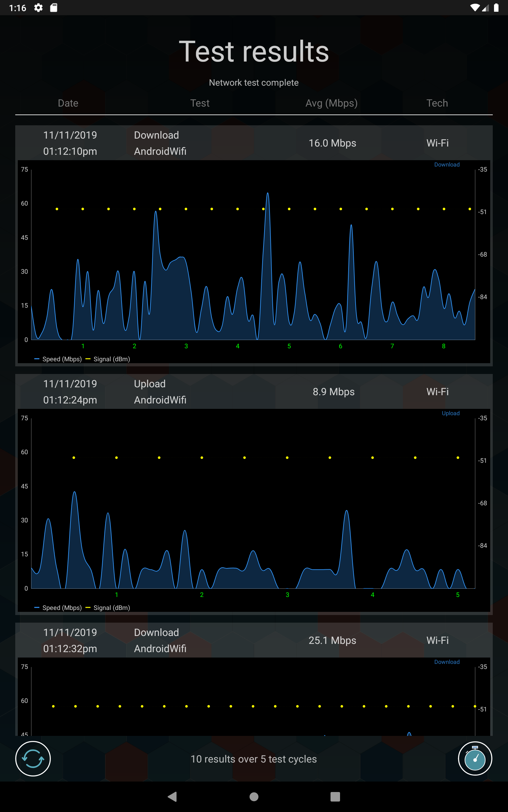Image resolution: width=508 pixels, height=812 pixels.
Task: Open settings gear in status bar
Action: (x=38, y=8)
